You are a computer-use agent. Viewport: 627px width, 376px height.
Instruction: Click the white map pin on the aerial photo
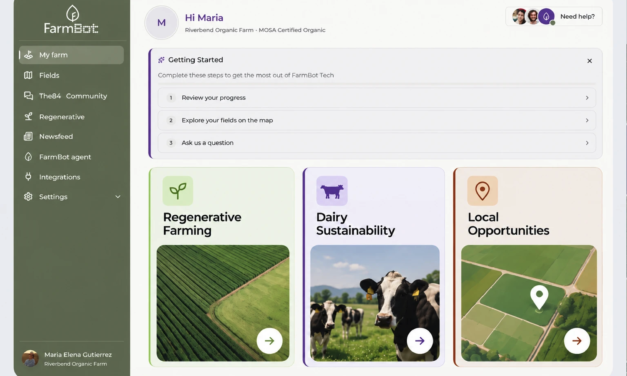pos(539,297)
